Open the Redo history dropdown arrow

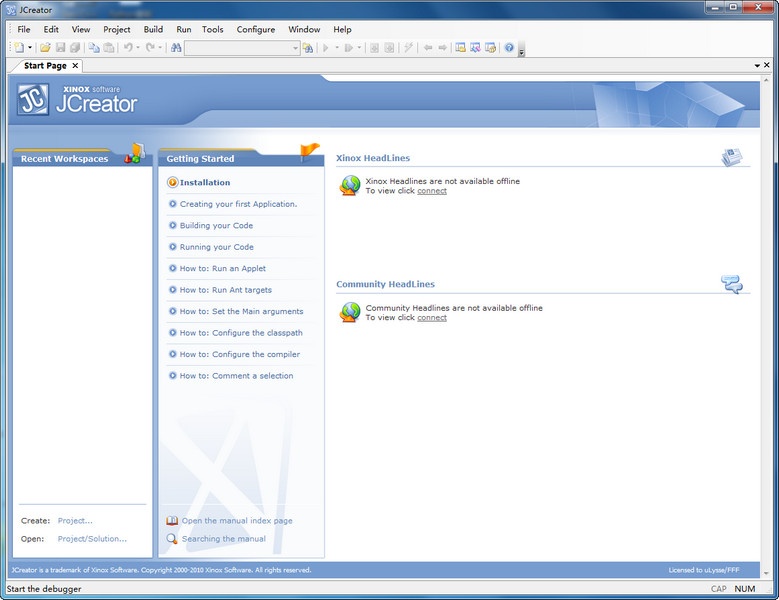pos(160,48)
